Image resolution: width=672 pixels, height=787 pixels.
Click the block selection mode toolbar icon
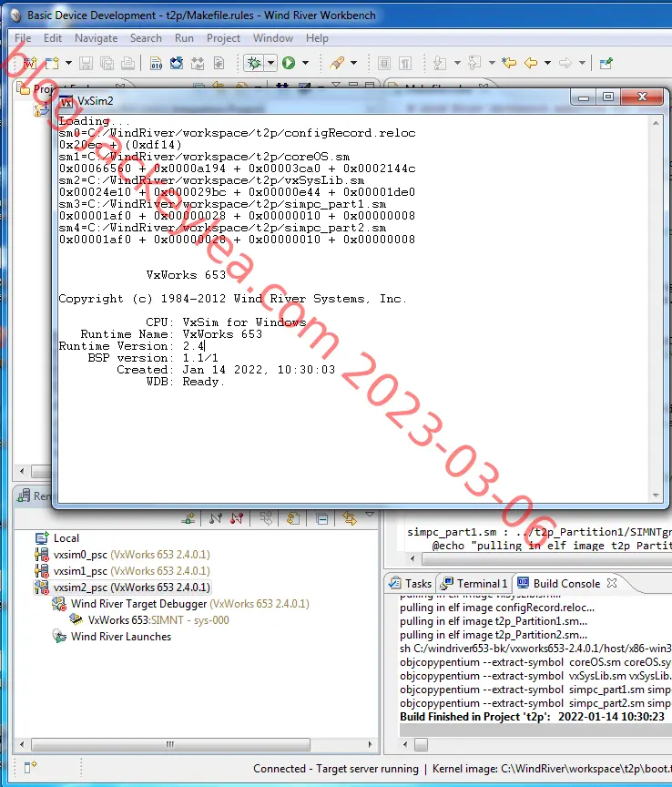384,63
